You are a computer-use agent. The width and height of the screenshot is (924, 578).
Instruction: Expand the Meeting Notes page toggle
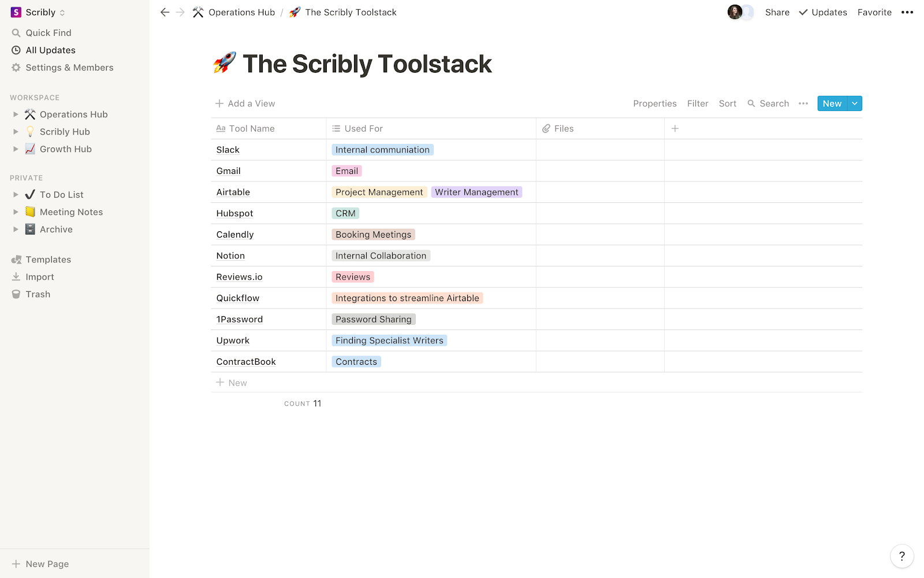(x=16, y=212)
